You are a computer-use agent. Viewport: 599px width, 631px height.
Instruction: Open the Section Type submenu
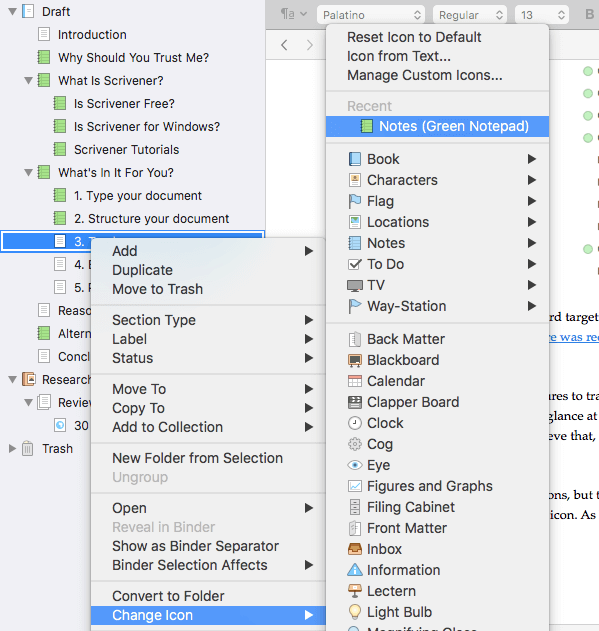(x=209, y=320)
